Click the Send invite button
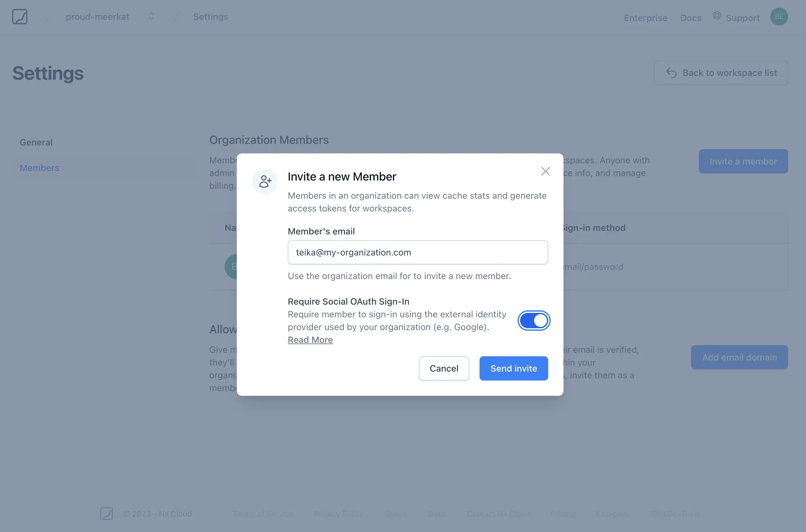Screen dimensions: 806x532 point(513,368)
